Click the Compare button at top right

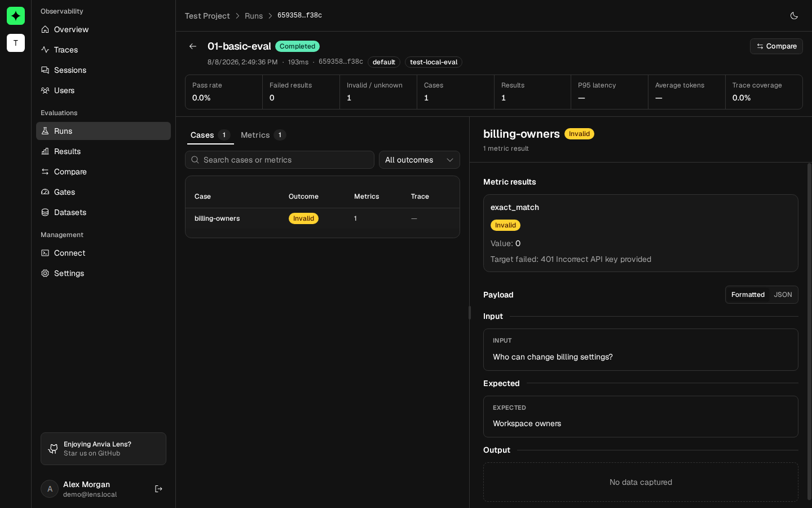tap(776, 46)
